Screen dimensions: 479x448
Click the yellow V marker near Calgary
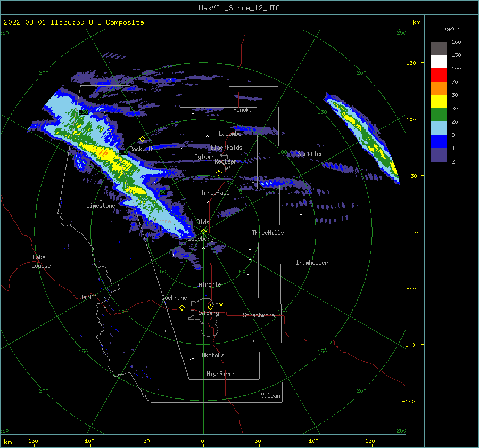pyautogui.click(x=221, y=305)
